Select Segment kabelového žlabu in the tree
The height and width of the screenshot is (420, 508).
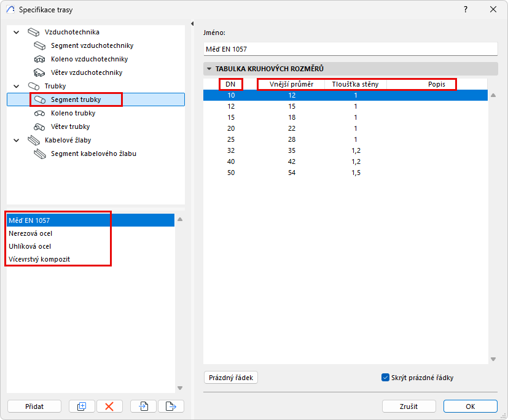(93, 154)
